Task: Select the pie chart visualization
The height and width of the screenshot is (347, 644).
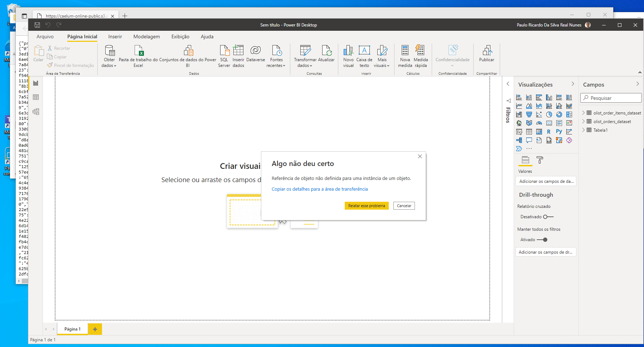Action: [549, 114]
